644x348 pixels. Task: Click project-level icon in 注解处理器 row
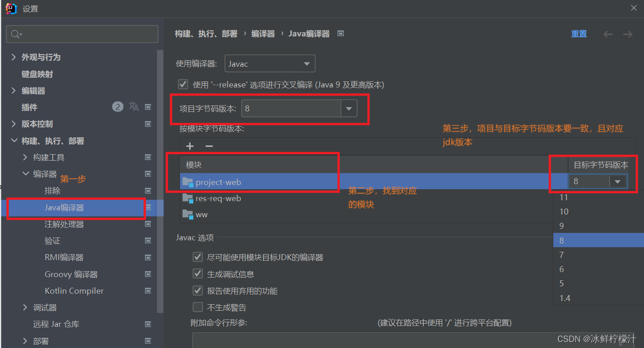(x=148, y=224)
